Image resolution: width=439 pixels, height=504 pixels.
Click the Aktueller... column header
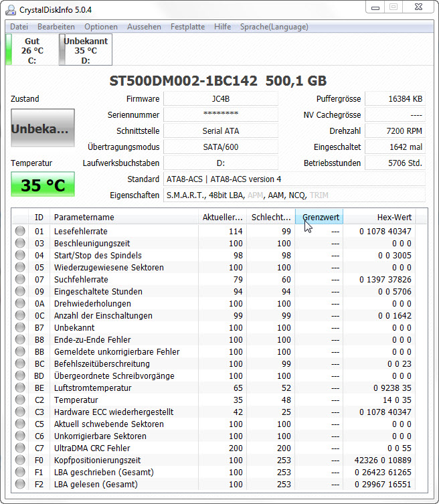pos(222,218)
